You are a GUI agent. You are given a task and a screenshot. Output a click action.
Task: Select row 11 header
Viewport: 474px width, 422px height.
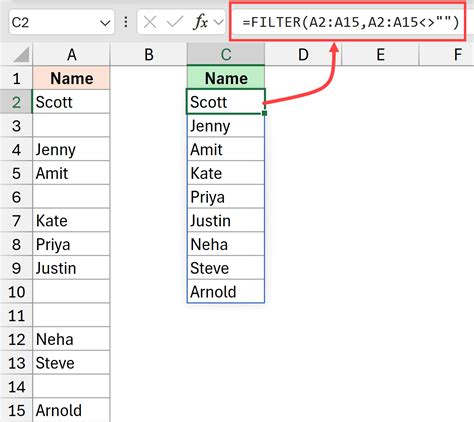[16, 315]
